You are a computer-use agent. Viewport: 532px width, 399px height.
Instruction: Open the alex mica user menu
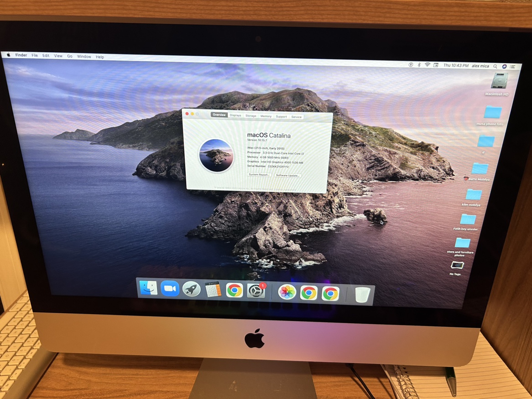(x=480, y=66)
